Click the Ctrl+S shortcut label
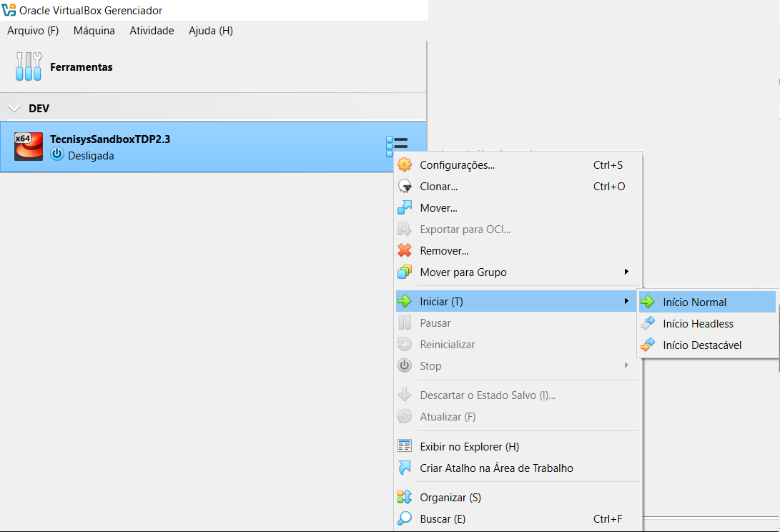Image resolution: width=780 pixels, height=532 pixels. tap(608, 164)
